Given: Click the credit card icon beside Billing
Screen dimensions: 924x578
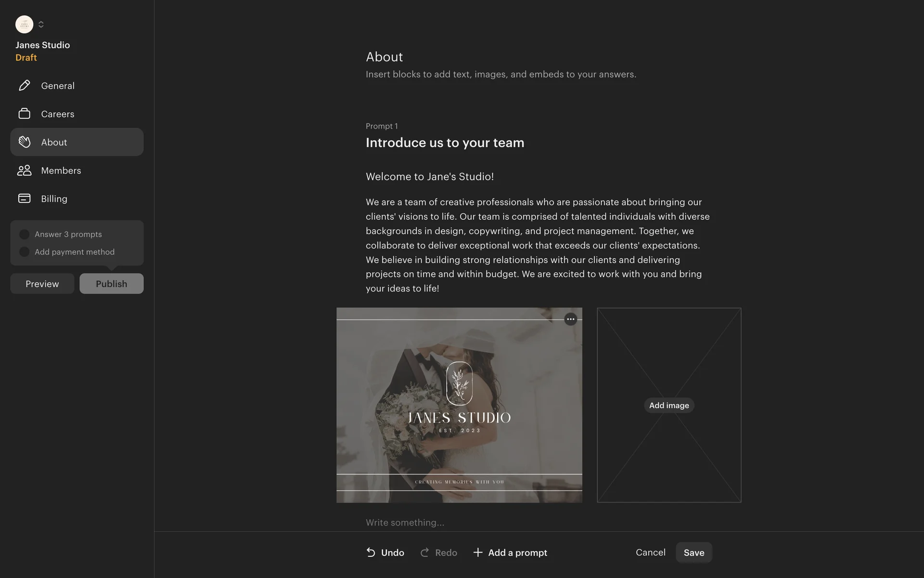Looking at the screenshot, I should (x=25, y=198).
